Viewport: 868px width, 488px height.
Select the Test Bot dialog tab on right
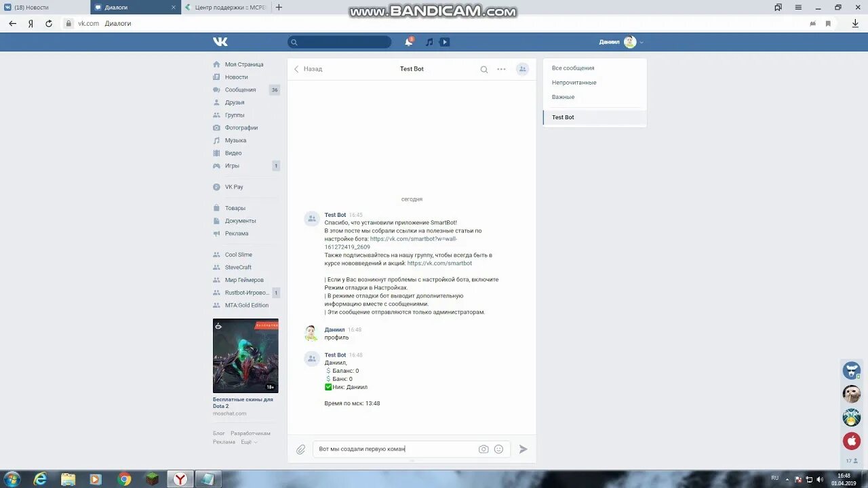coord(595,117)
